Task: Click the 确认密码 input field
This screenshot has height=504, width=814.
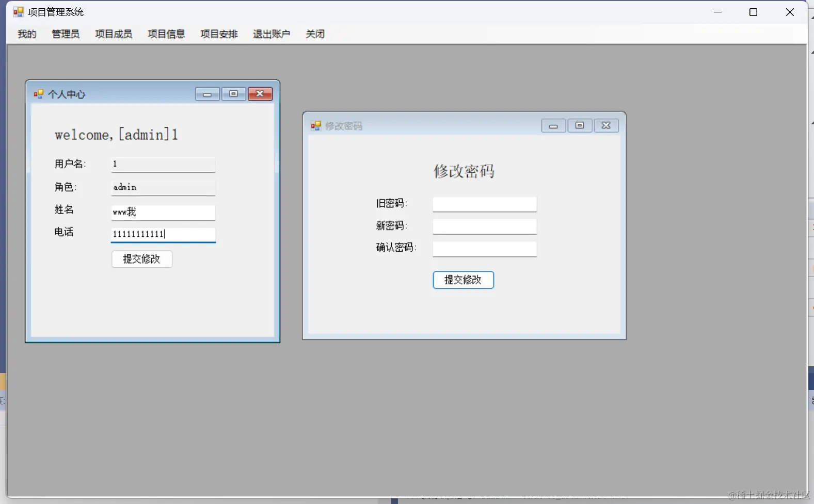Action: 485,249
